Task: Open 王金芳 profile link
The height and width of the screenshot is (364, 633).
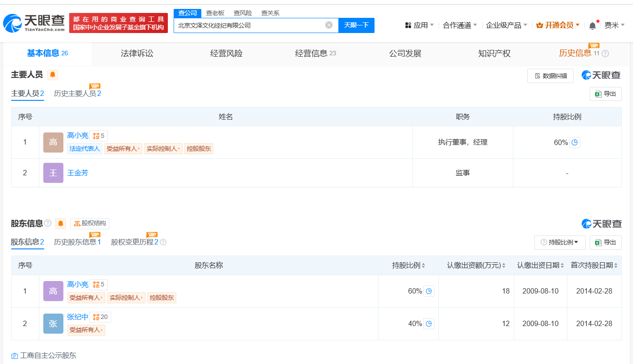Action: (x=78, y=173)
